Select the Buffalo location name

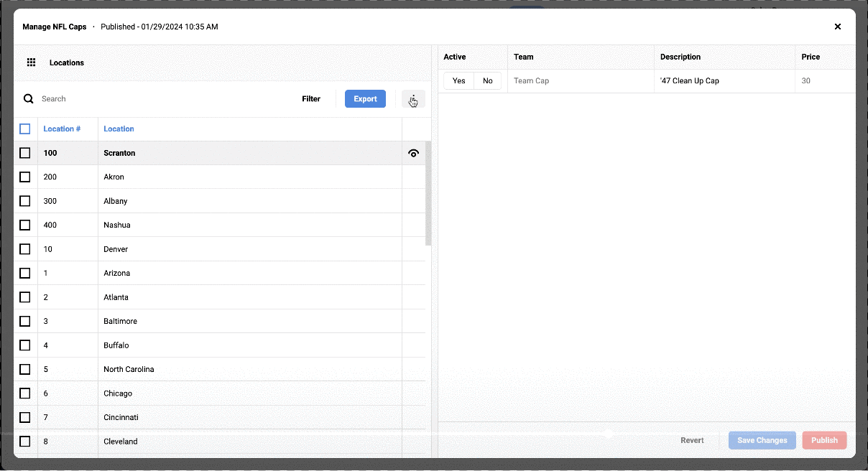click(x=116, y=345)
